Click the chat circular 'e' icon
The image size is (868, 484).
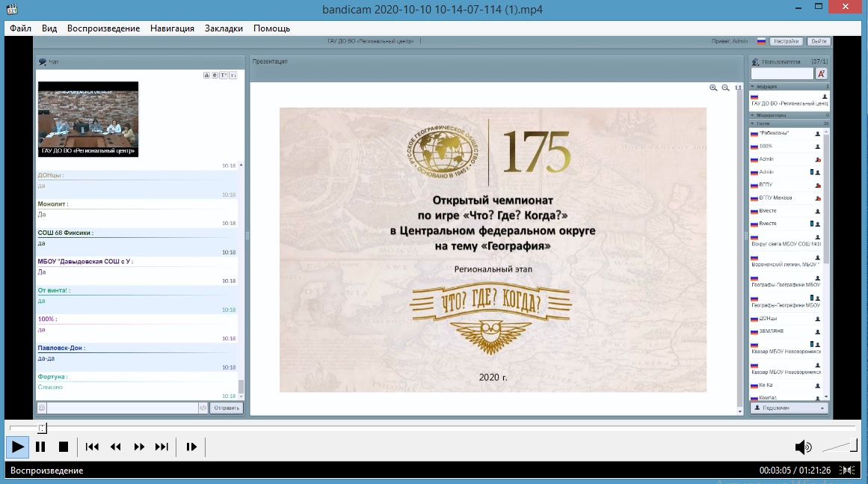[215, 76]
